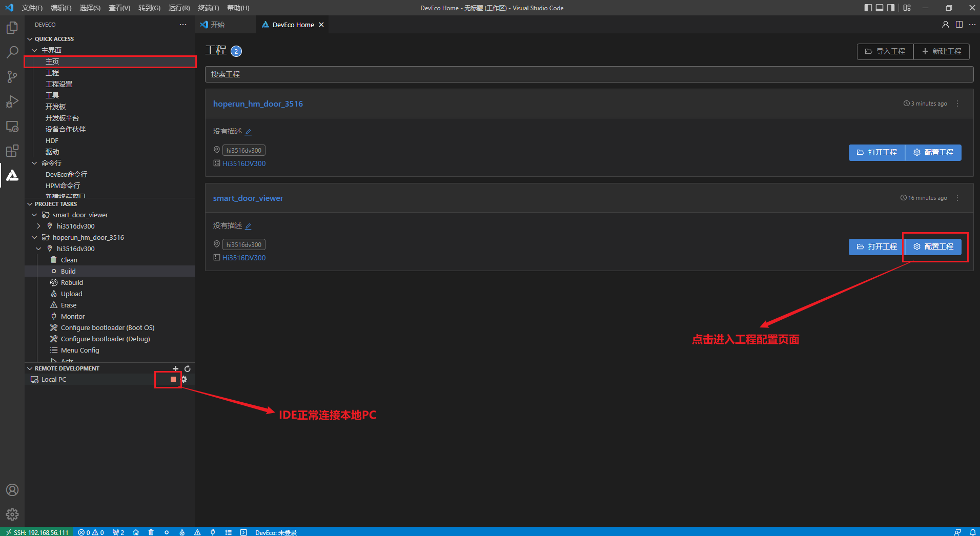
Task: Collapse the REMOTE DEVELOPMENT section
Action: point(30,368)
